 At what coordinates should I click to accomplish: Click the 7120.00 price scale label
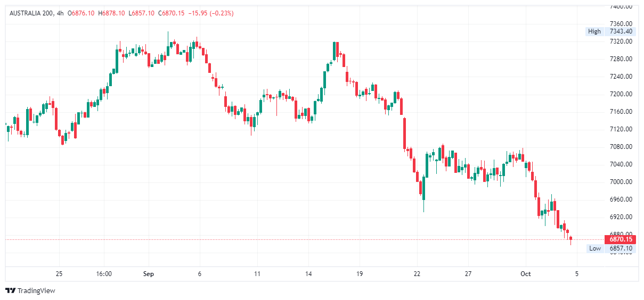(621, 129)
